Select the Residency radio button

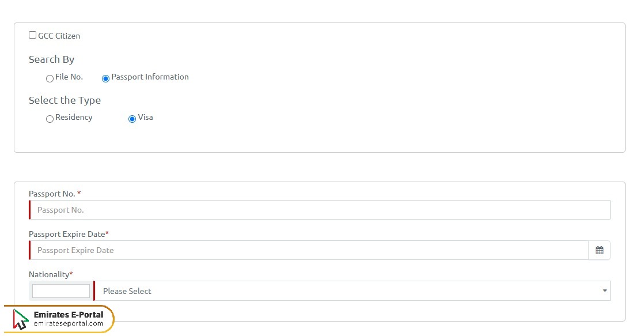point(50,119)
